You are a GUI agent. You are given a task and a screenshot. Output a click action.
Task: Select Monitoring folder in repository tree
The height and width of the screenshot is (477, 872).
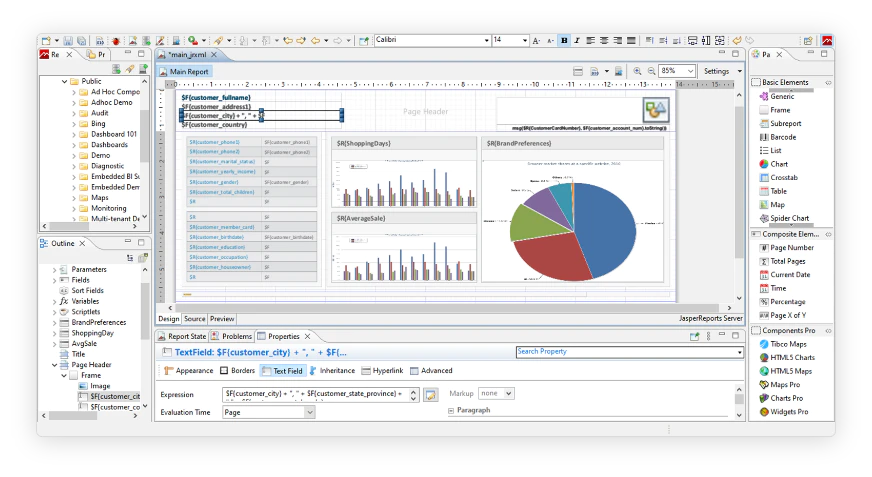tap(103, 208)
